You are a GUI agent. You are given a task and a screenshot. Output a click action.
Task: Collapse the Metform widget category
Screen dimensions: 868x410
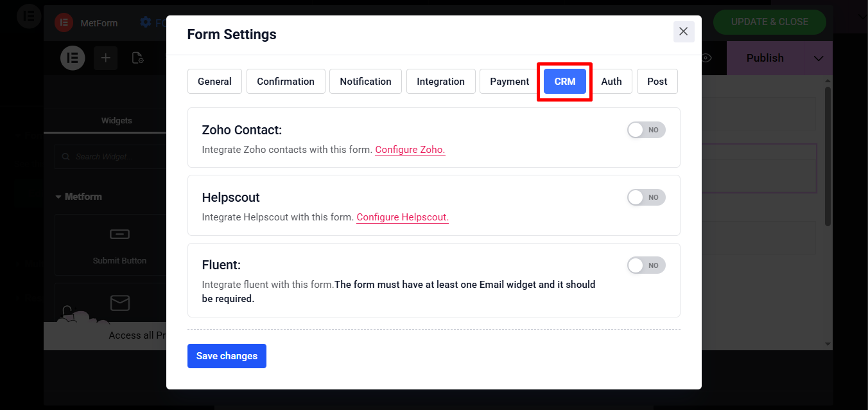click(x=58, y=197)
